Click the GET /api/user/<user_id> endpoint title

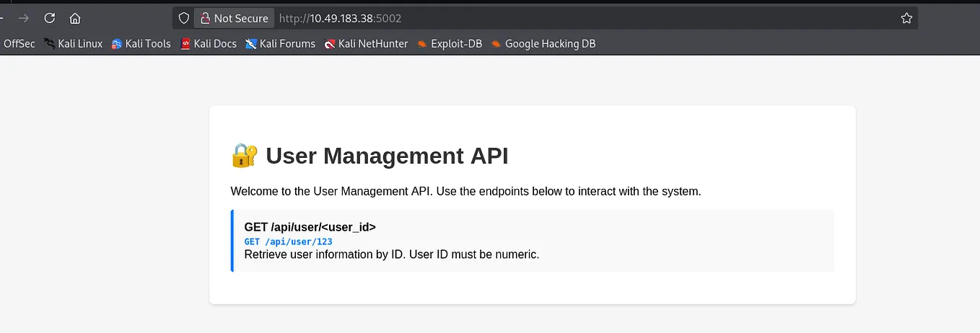pyautogui.click(x=310, y=227)
